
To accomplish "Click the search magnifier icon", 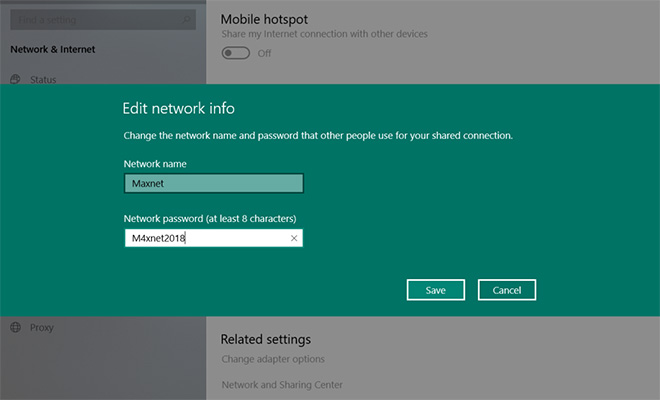I will point(185,20).
